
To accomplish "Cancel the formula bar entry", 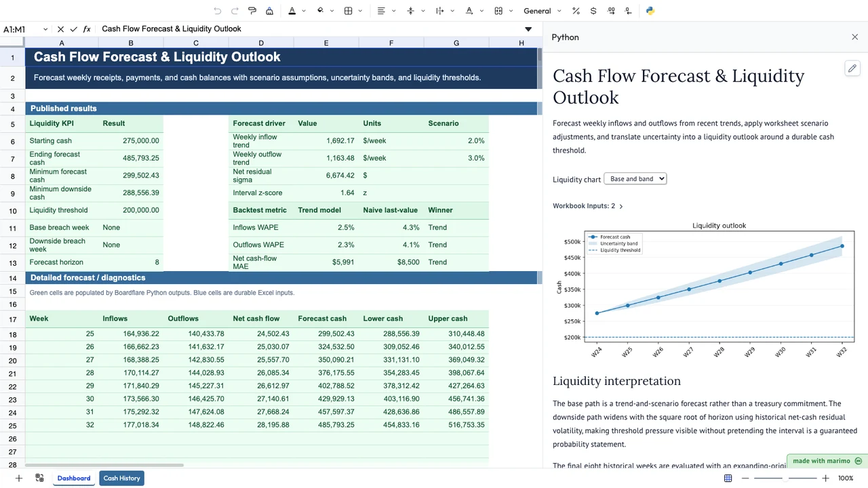I will (x=60, y=29).
